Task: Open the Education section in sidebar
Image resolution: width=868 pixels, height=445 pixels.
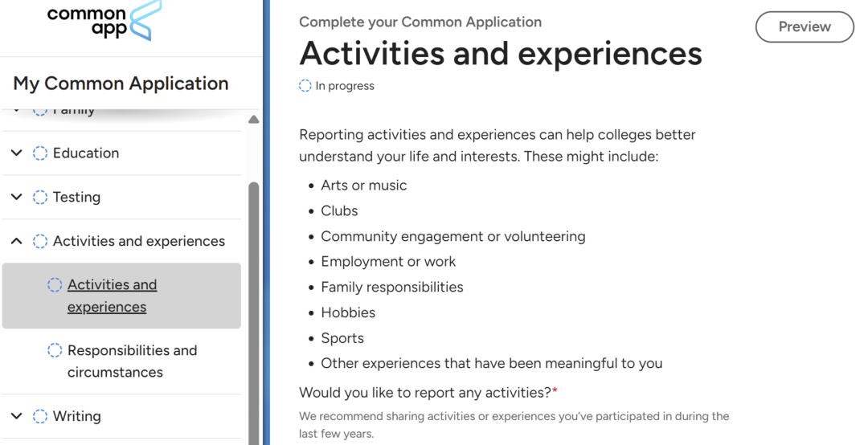Action: (86, 153)
